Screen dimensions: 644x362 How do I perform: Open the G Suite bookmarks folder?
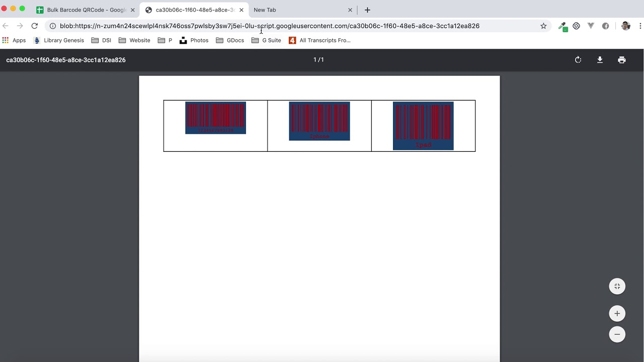pyautogui.click(x=266, y=40)
